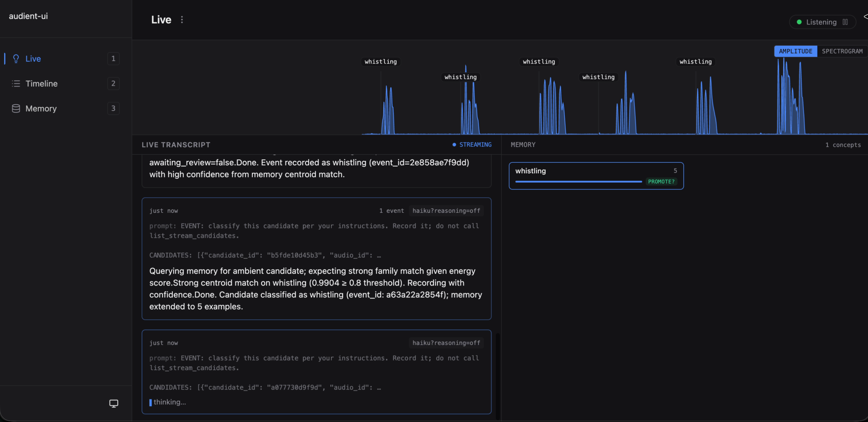868x422 pixels.
Task: Click the Listening status pill
Action: point(822,22)
